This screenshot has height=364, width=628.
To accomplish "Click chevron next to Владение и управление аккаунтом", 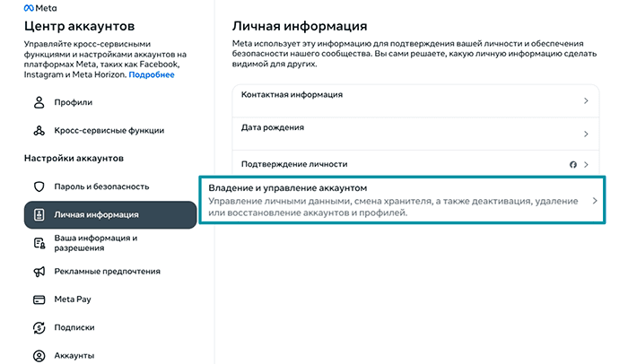I will [x=594, y=202].
